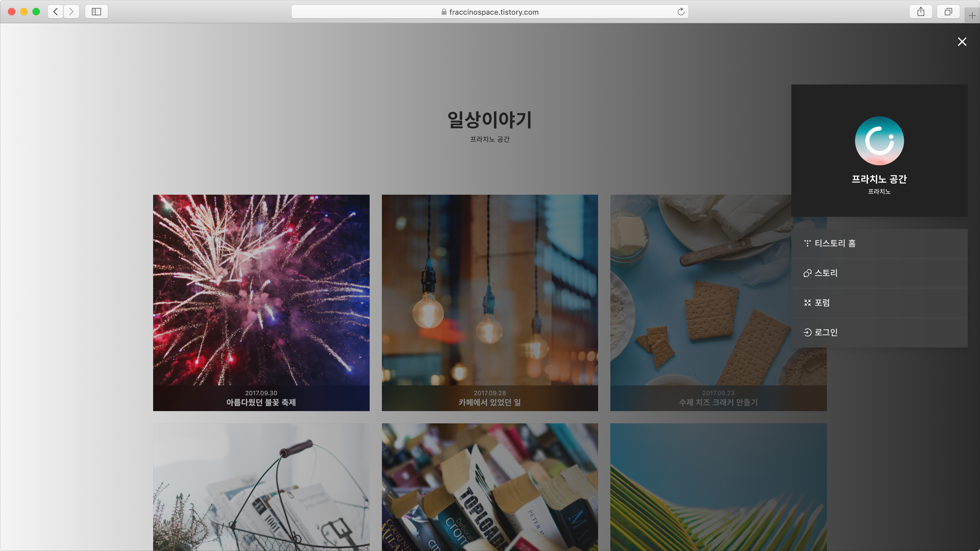Image resolution: width=980 pixels, height=551 pixels.
Task: Click the 스토리 link icon
Action: pos(807,273)
